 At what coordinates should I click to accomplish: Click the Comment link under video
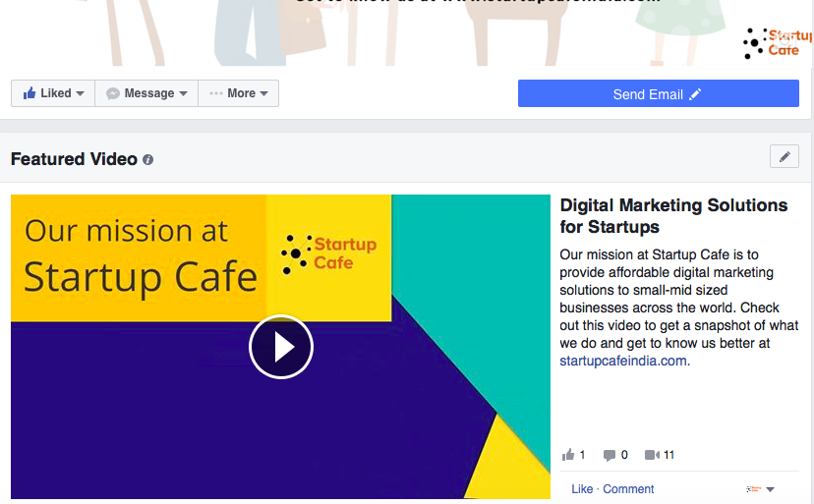point(628,489)
